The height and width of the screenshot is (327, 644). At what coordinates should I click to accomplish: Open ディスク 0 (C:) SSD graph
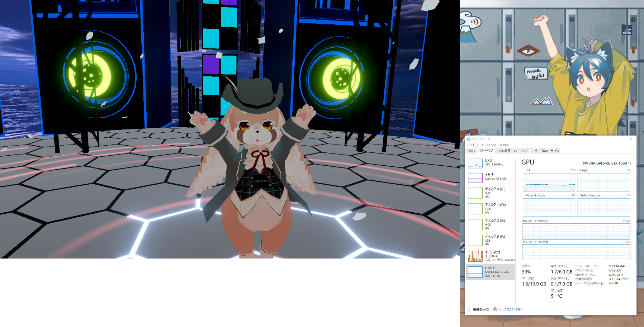click(475, 193)
